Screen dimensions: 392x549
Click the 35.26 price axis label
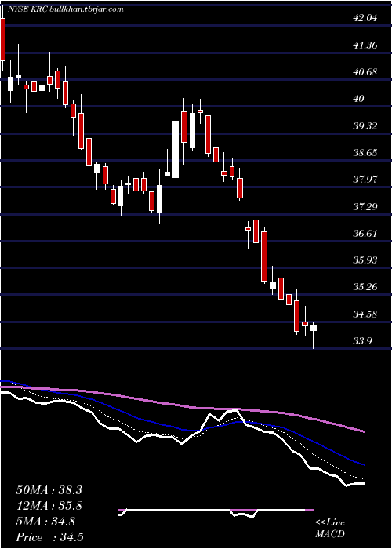coord(365,287)
